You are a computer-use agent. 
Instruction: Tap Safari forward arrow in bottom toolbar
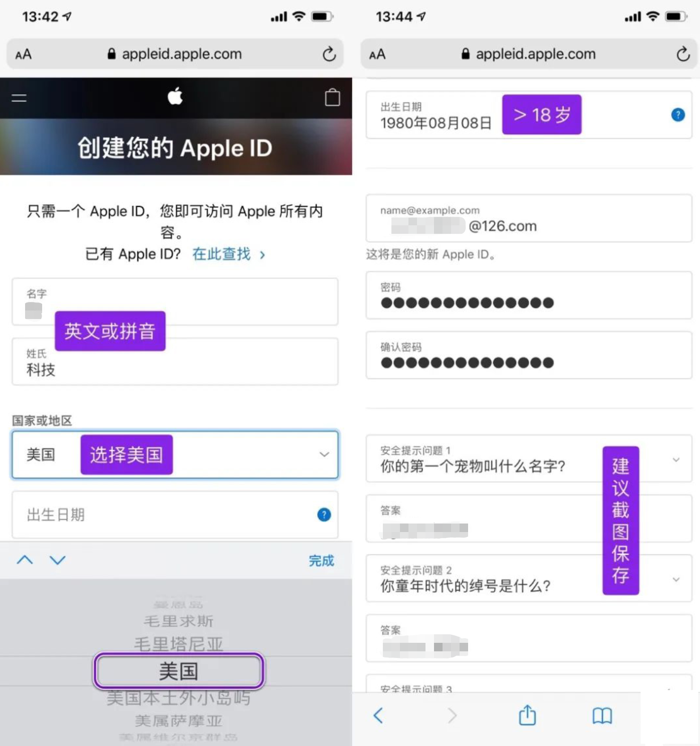(x=452, y=716)
